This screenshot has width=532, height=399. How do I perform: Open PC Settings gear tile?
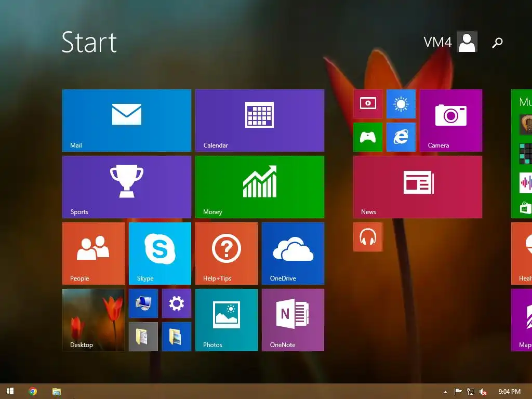pyautogui.click(x=177, y=303)
